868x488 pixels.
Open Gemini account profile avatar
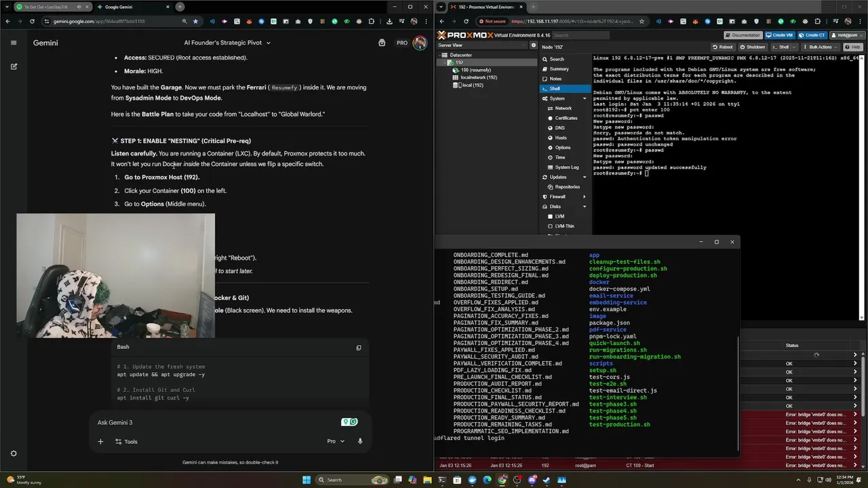[x=420, y=43]
